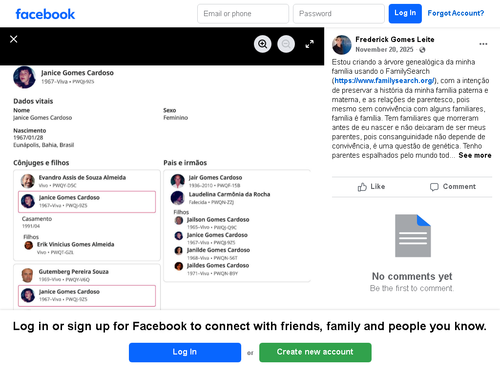The image size is (500, 375).
Task: Click the Laudelina Carmônia da Rocha avatar
Action: pyautogui.click(x=178, y=198)
